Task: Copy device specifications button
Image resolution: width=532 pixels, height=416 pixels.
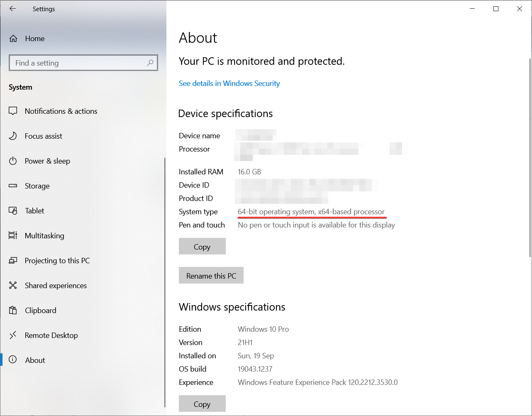Action: tap(202, 246)
